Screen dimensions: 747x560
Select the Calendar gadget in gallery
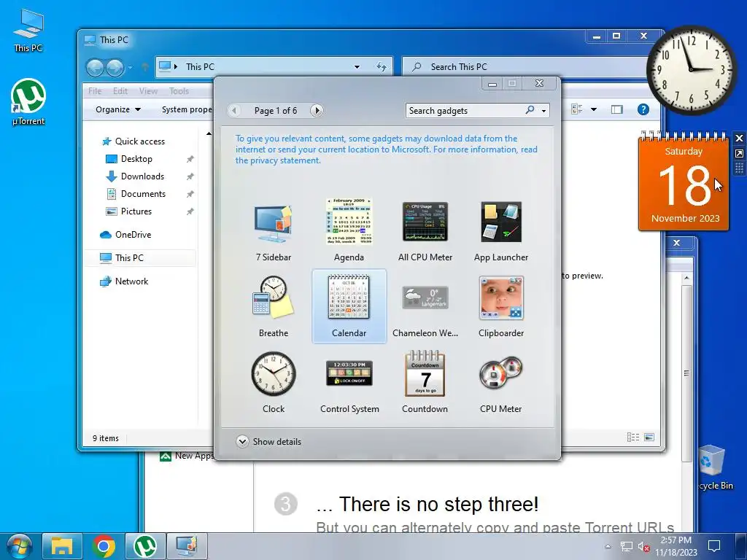[x=349, y=307]
